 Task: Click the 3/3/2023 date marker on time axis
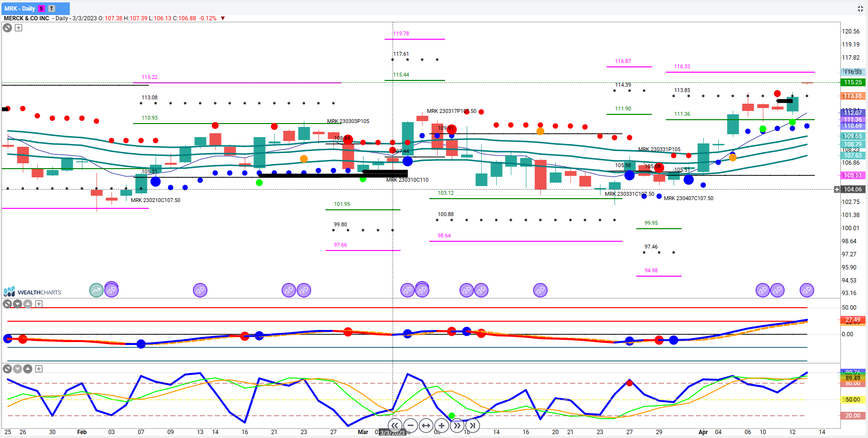click(392, 432)
